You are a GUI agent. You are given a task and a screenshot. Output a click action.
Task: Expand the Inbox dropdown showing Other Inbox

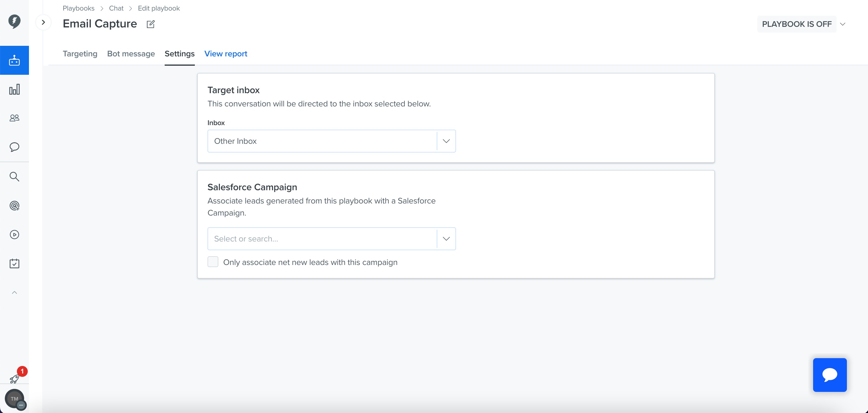[x=331, y=141]
